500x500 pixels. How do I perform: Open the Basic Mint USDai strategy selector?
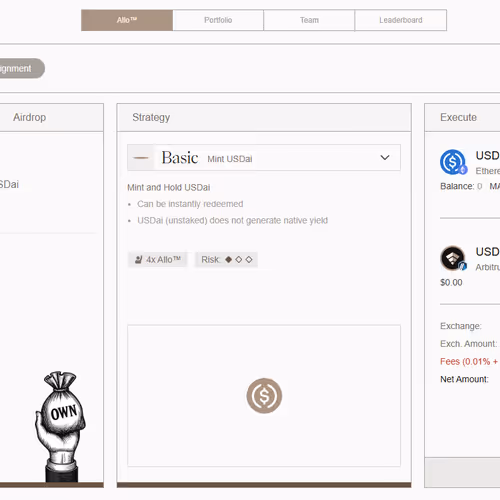pos(264,158)
